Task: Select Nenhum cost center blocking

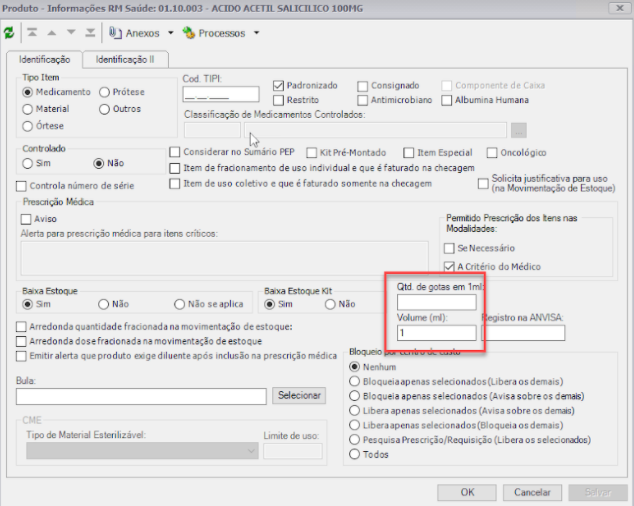Action: click(x=354, y=367)
